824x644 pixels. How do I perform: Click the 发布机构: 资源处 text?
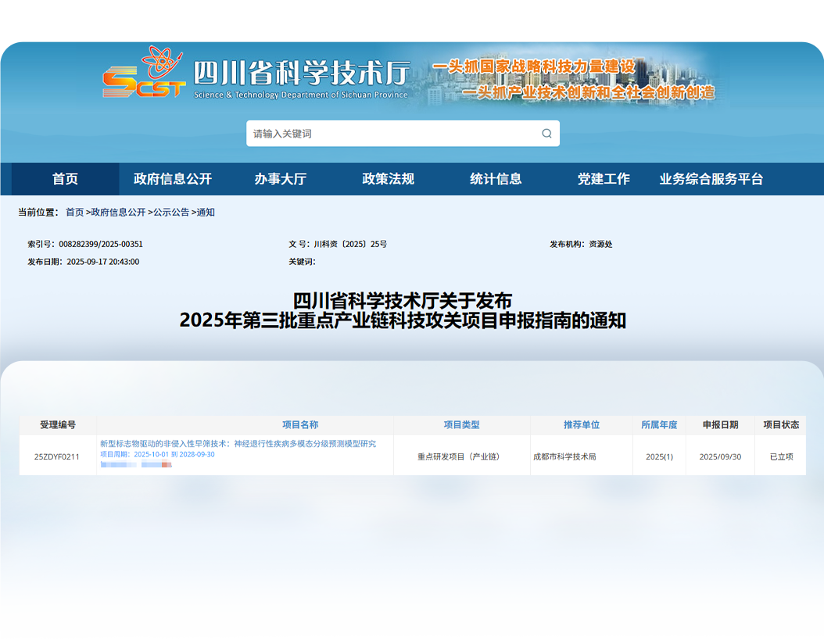click(x=581, y=245)
